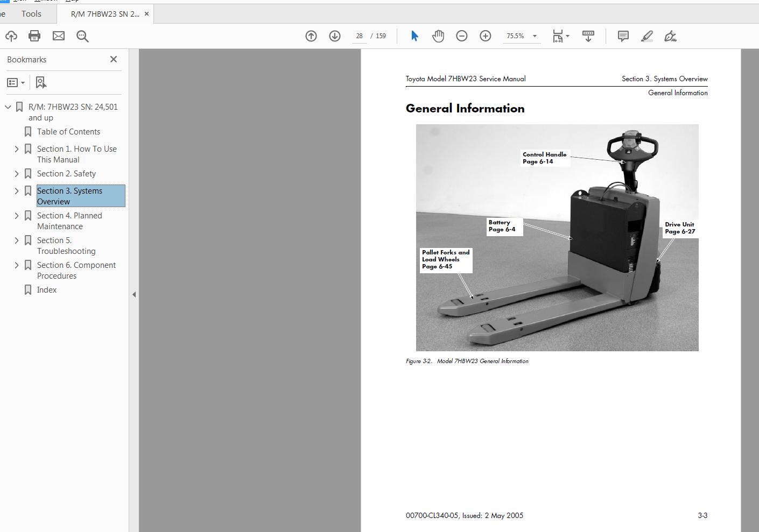The width and height of the screenshot is (759, 532).
Task: Close the Bookmarks panel
Action: [x=114, y=59]
